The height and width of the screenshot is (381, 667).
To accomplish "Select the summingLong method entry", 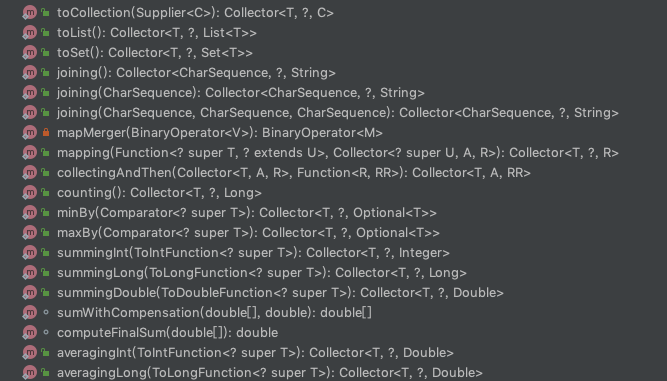I will 262,273.
